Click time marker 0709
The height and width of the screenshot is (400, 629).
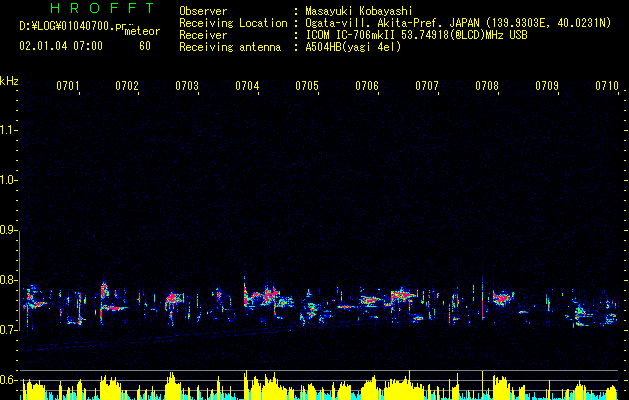pos(547,86)
